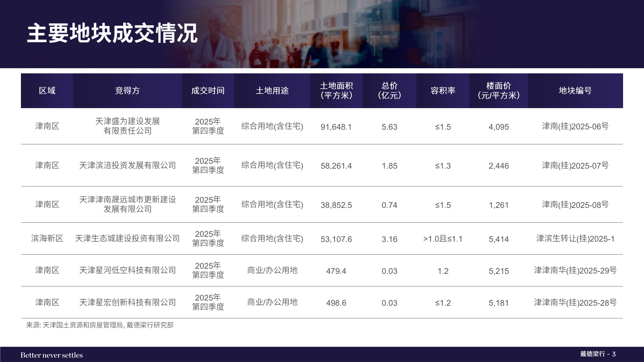Click the floor price 5,181
Image resolution: width=644 pixels, height=362 pixels.
[x=498, y=303]
